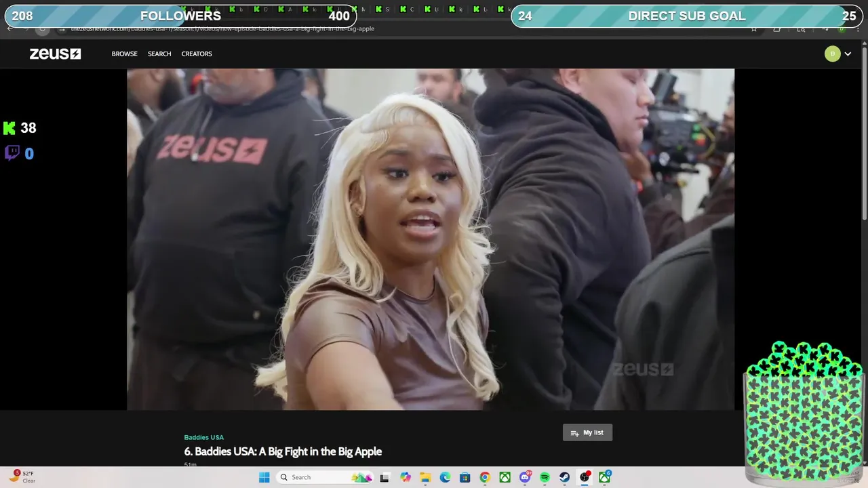Click the DIRECT SUB GOAL progress bar
The width and height of the screenshot is (868, 488).
coord(686,16)
